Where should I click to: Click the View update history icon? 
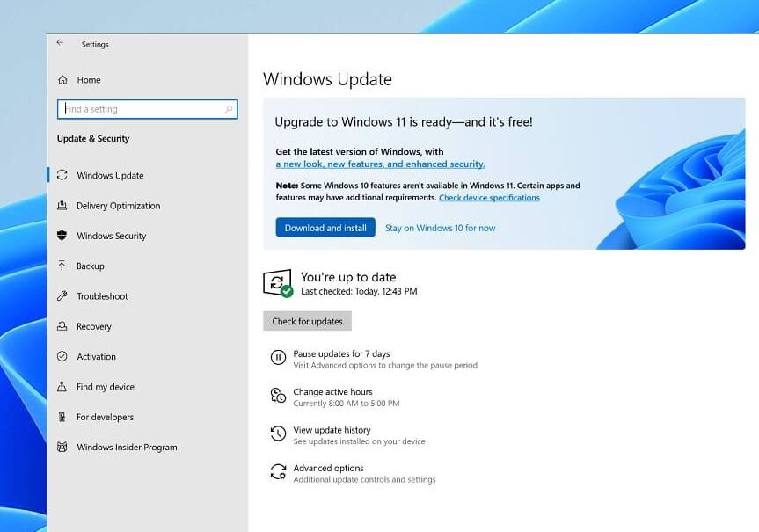tap(278, 434)
